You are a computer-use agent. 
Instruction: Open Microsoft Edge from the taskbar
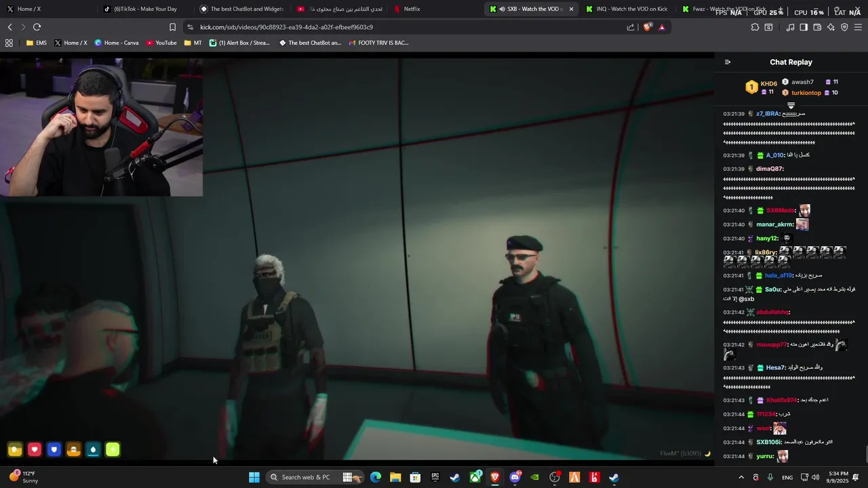tap(376, 477)
